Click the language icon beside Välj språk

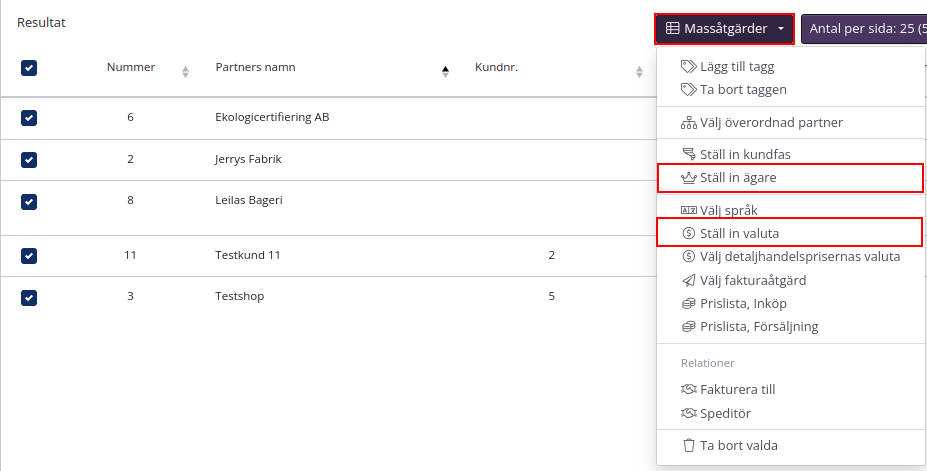coord(688,211)
